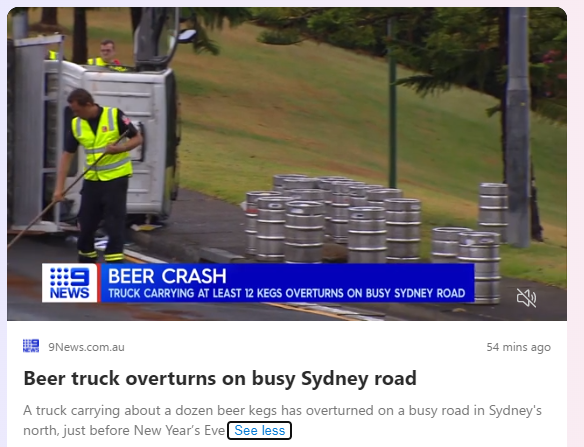Viewport: 584px width, 447px height.
Task: Unmute the video using the speaker icon
Action: coord(526,298)
